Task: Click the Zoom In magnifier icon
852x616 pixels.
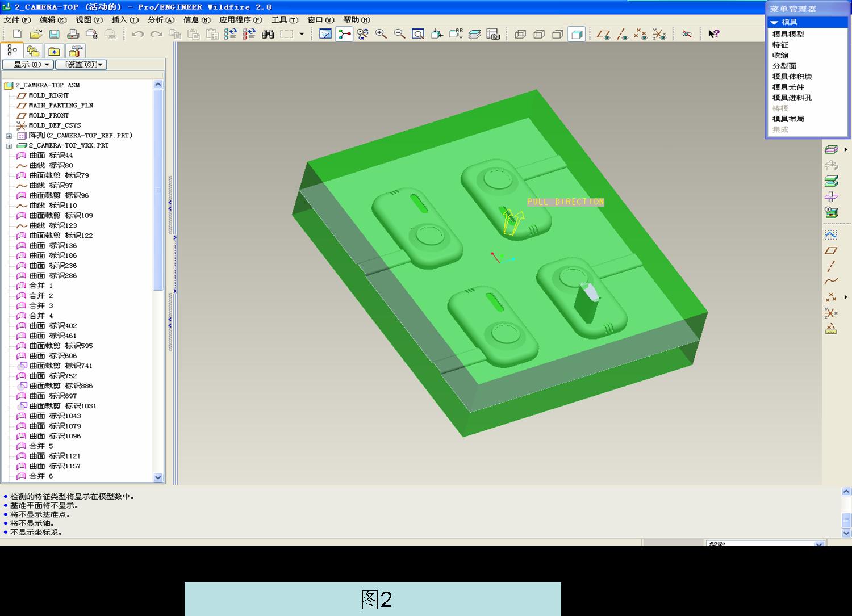Action: pos(381,34)
